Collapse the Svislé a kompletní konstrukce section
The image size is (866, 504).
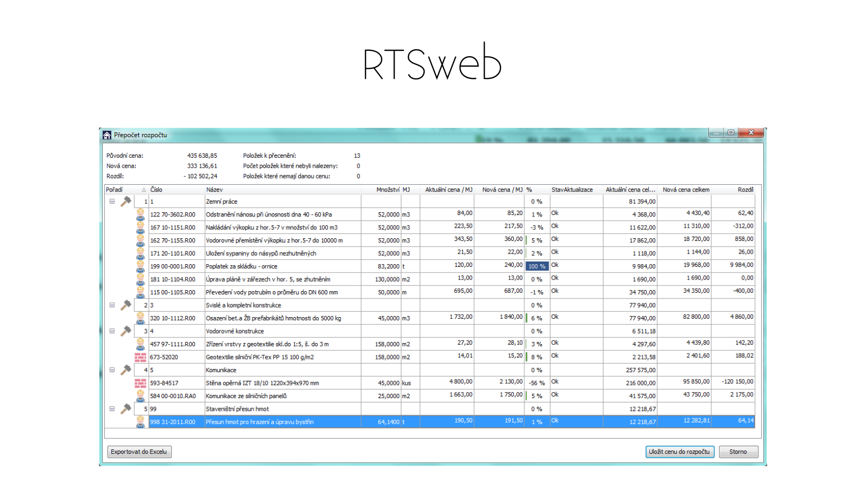[112, 305]
